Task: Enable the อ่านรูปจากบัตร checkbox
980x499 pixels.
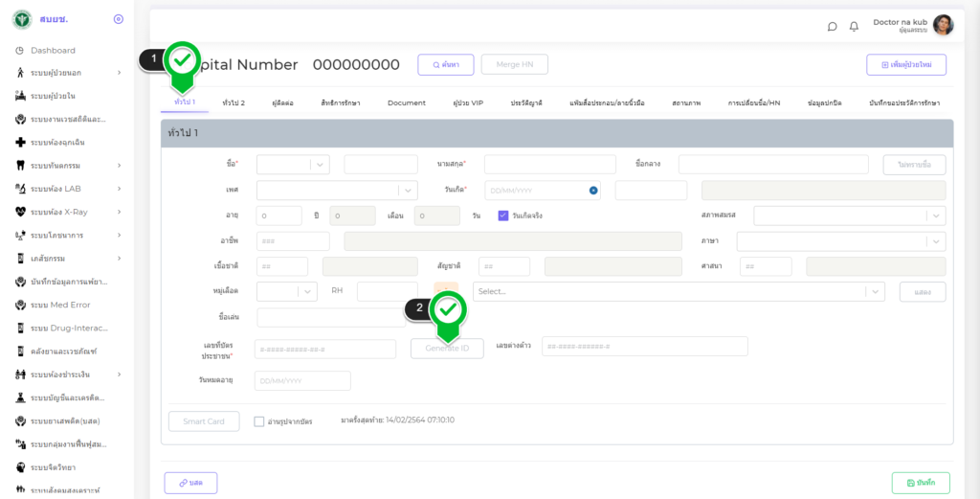Action: (259, 420)
